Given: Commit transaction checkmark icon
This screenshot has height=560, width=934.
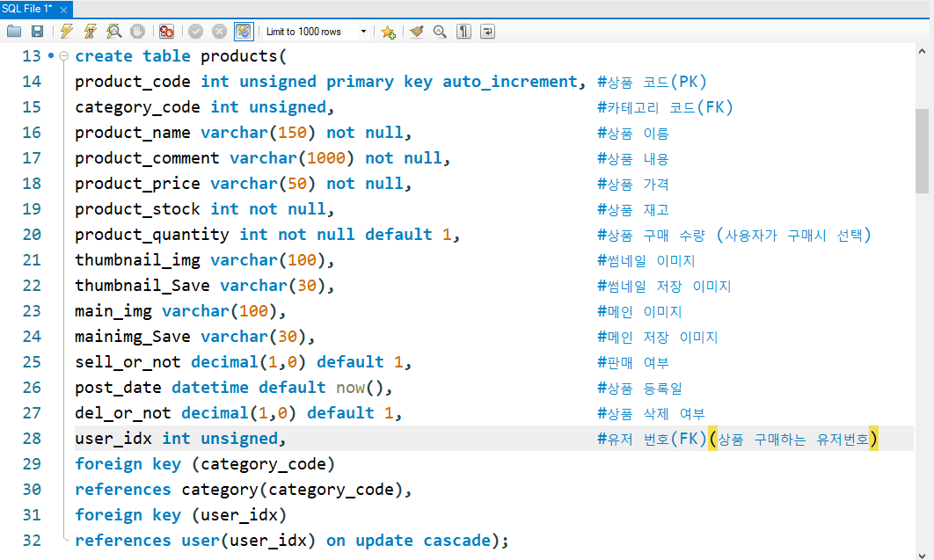Looking at the screenshot, I should 195,32.
